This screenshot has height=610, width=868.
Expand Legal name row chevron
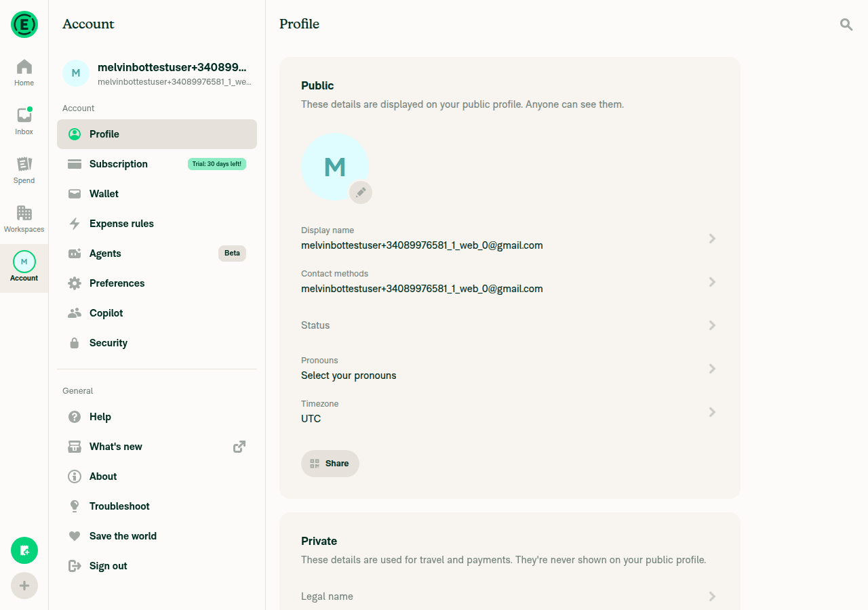coord(712,596)
